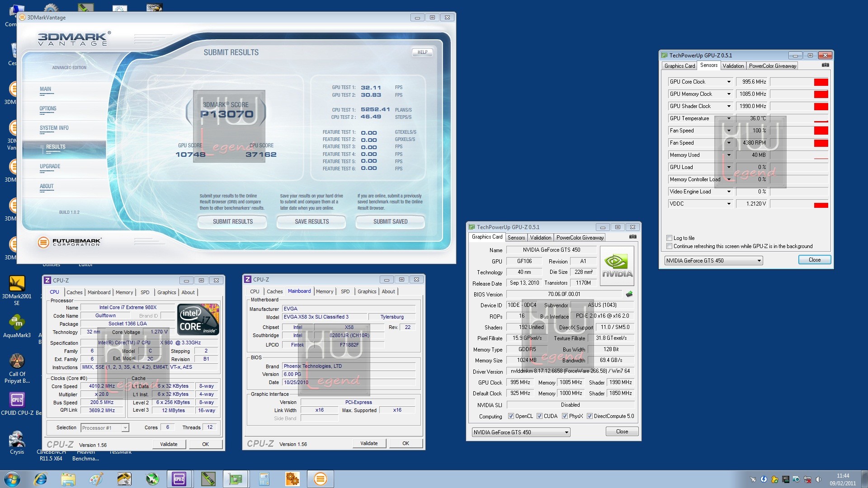Click the camera icon in GPU-Z Graphics Card window

(x=632, y=237)
